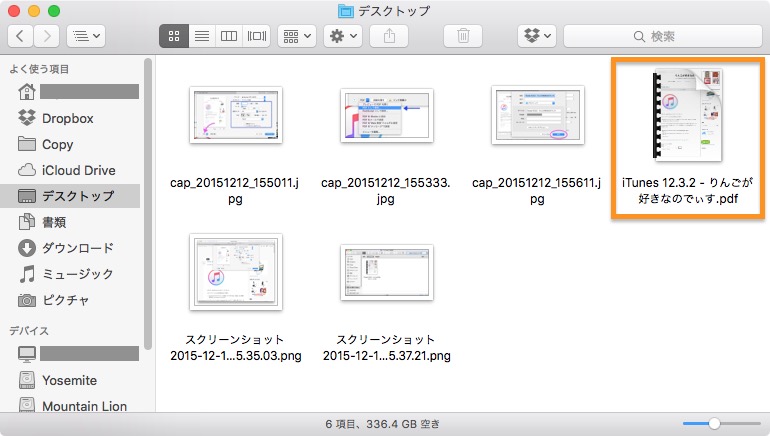Click the label スクリーンショット 2015-12-1...5.35.03.png

(x=236, y=348)
